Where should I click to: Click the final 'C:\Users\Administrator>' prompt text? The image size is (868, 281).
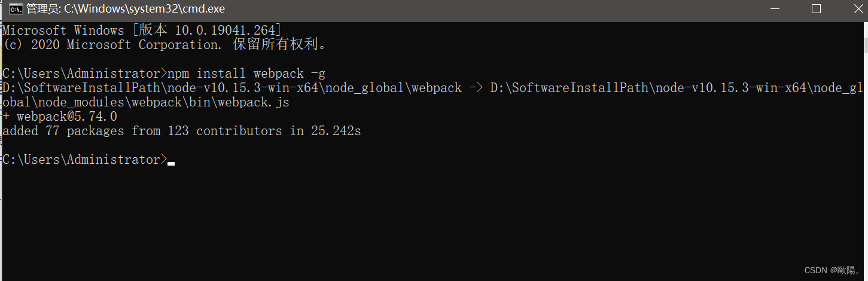85,160
